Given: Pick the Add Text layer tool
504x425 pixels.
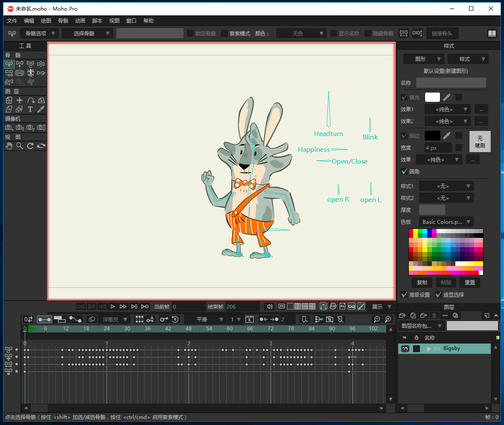Looking at the screenshot, I should 30,110.
